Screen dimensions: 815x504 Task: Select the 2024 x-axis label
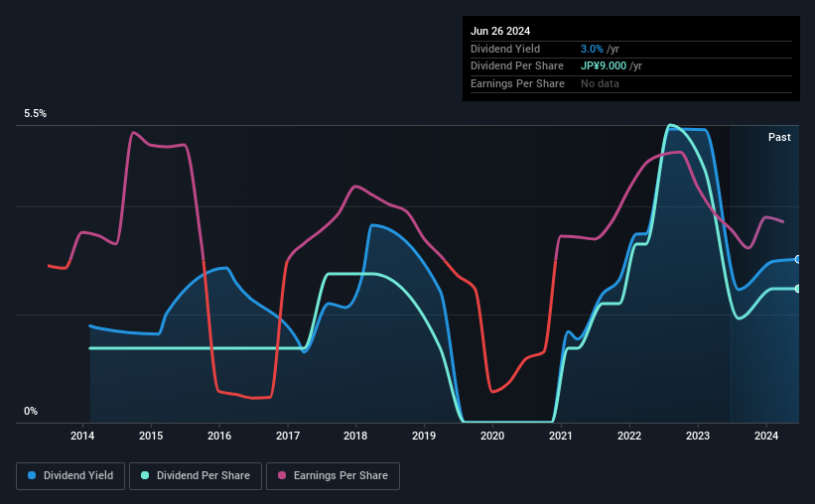[766, 436]
